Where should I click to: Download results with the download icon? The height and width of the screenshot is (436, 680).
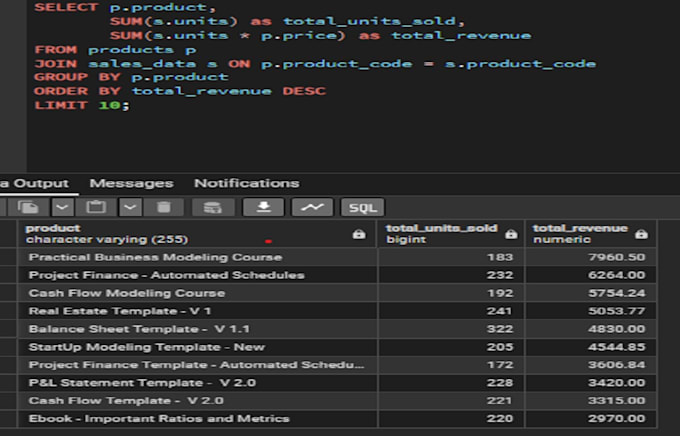(264, 207)
